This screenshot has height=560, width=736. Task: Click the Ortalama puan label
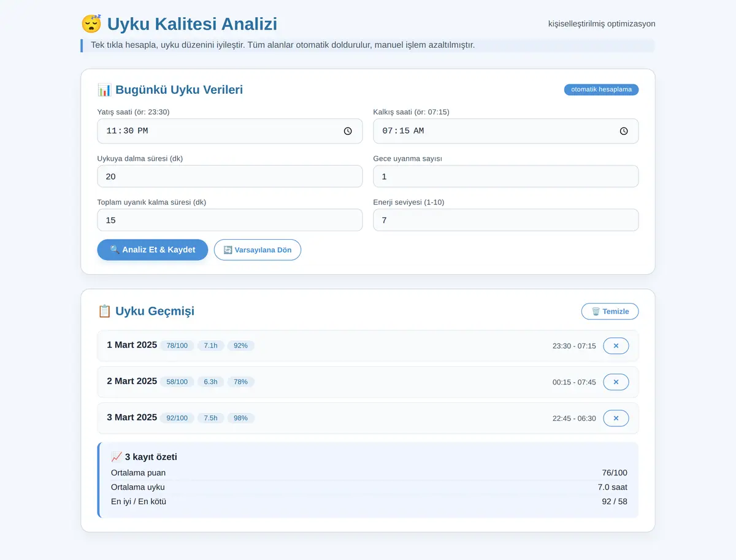138,473
